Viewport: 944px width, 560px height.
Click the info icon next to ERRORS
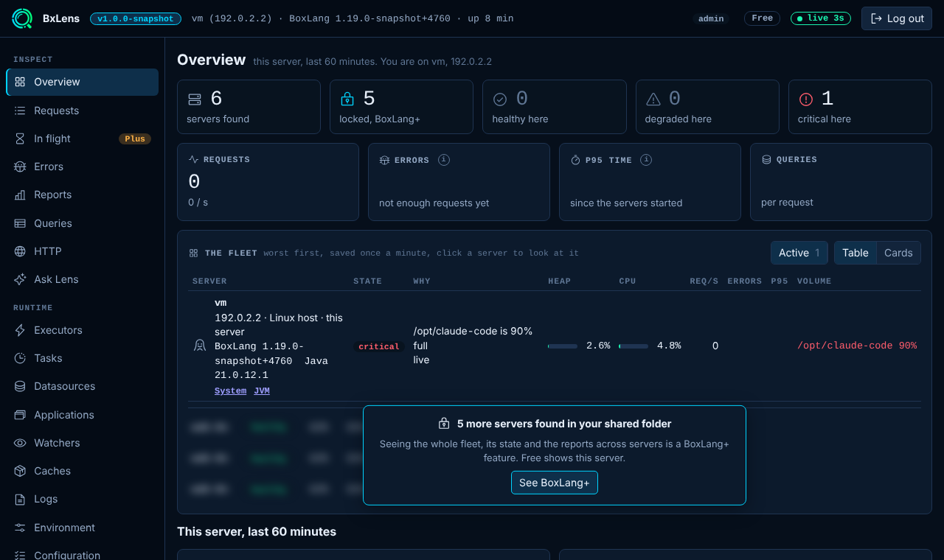tap(444, 159)
